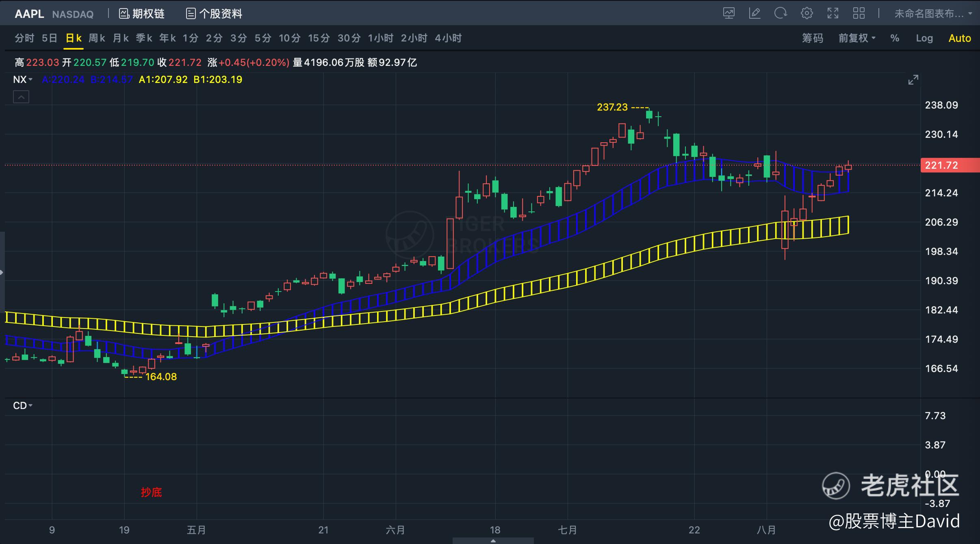Image resolution: width=980 pixels, height=544 pixels.
Task: Switch to 30分 minute chart
Action: coord(349,38)
